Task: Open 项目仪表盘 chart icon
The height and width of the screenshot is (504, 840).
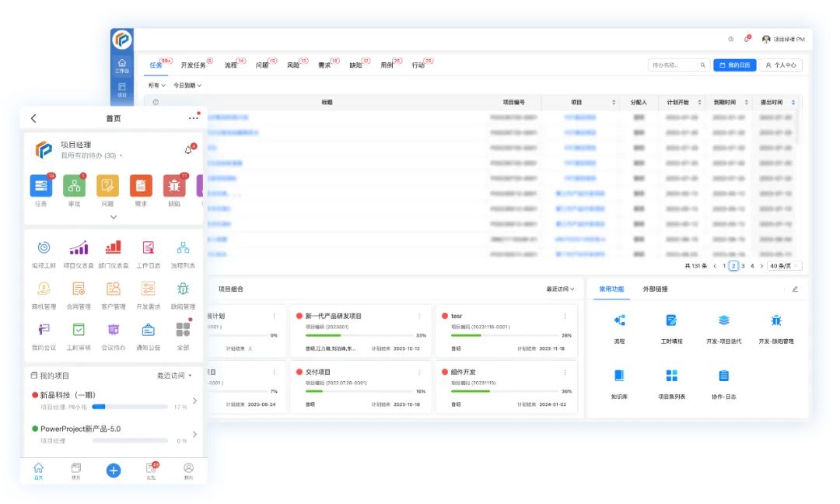Action: click(x=79, y=248)
